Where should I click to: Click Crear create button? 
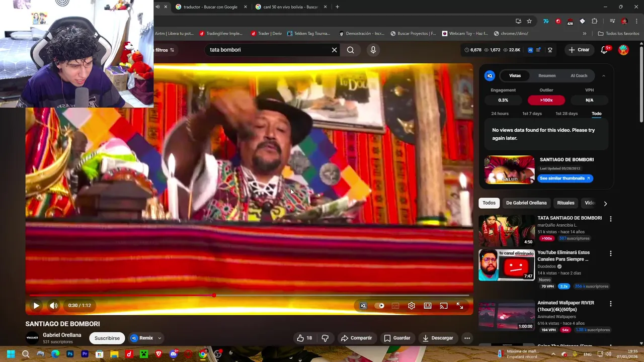579,50
